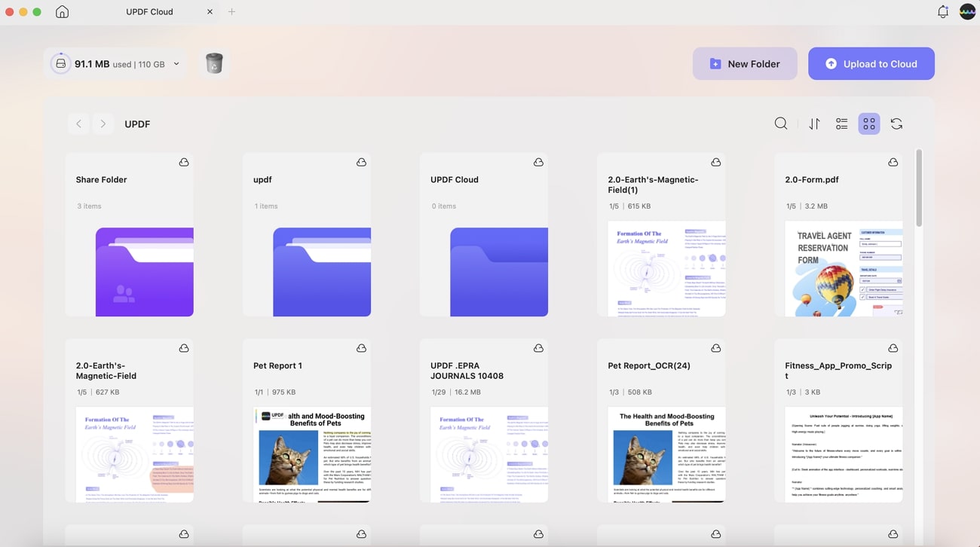
Task: Open the purple Share Folder thumbnail
Action: click(x=144, y=272)
